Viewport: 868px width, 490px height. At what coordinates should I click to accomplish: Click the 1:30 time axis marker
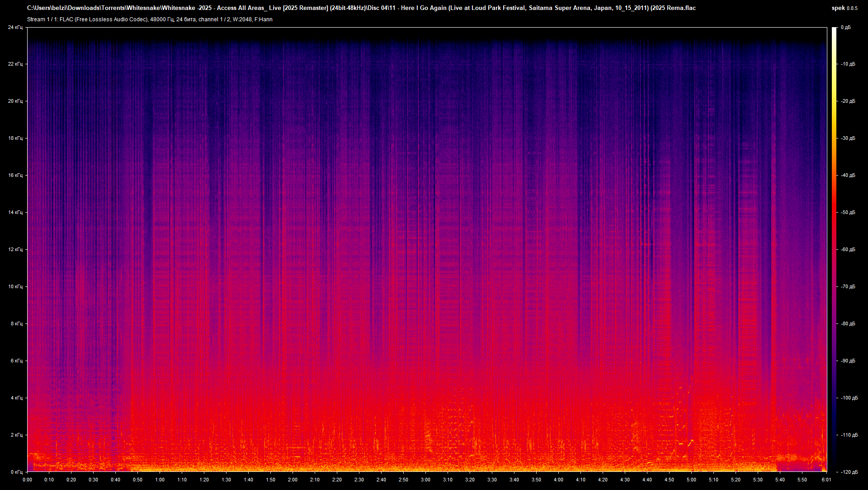pyautogui.click(x=226, y=480)
